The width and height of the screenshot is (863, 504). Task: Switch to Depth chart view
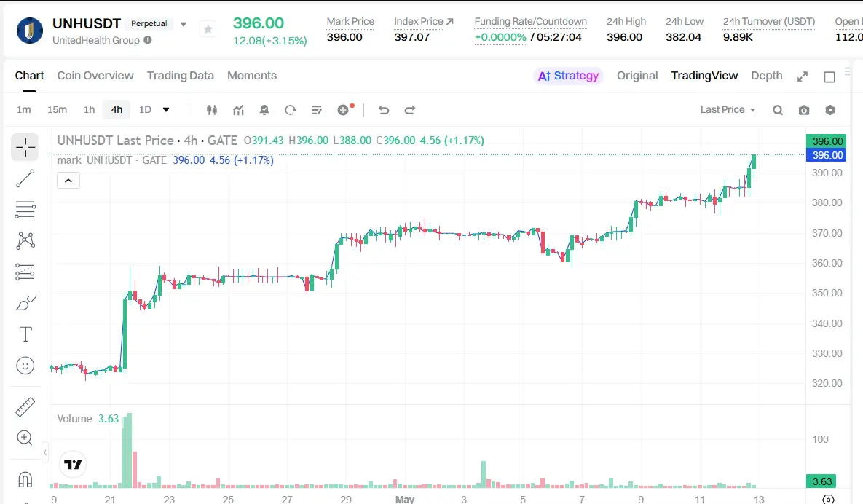766,76
